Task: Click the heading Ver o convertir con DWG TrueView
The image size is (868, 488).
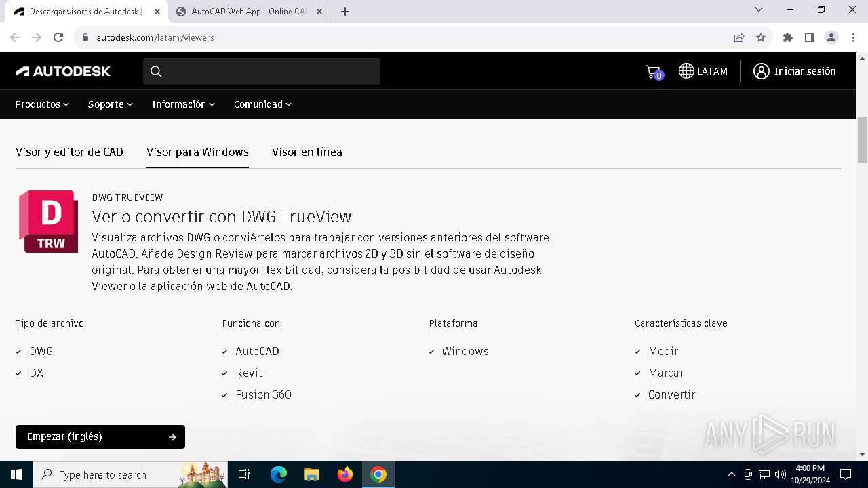Action: click(222, 217)
